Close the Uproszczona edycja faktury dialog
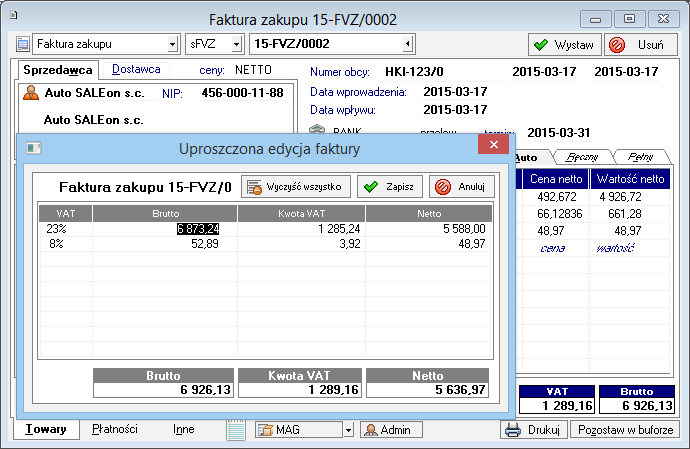This screenshot has width=690, height=449. pyautogui.click(x=493, y=144)
